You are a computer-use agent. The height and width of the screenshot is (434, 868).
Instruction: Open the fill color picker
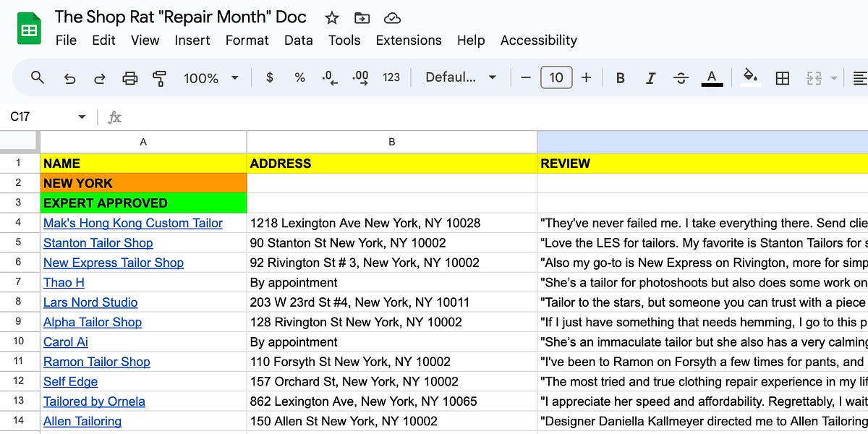click(751, 77)
